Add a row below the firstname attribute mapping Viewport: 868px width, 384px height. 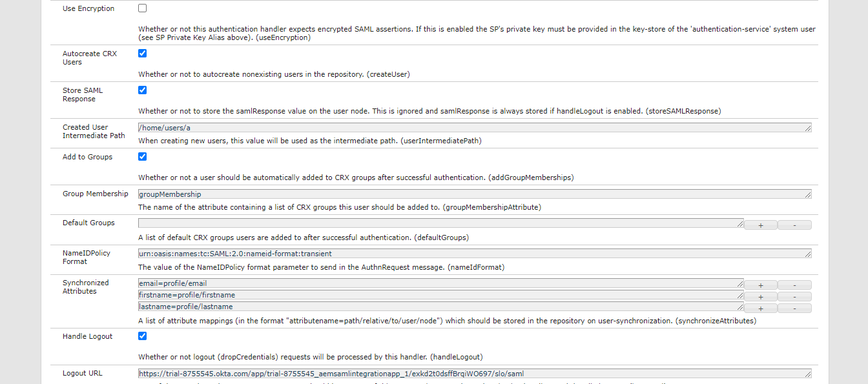tap(760, 296)
